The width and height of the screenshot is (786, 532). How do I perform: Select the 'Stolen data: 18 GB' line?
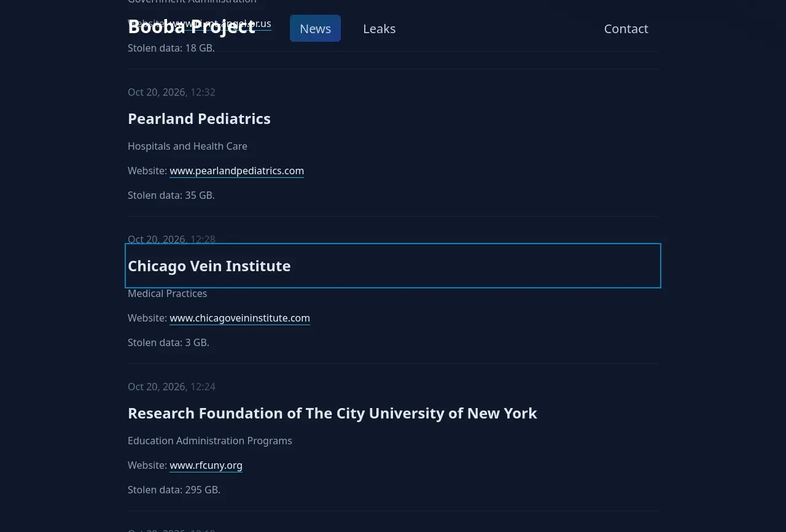click(x=171, y=48)
